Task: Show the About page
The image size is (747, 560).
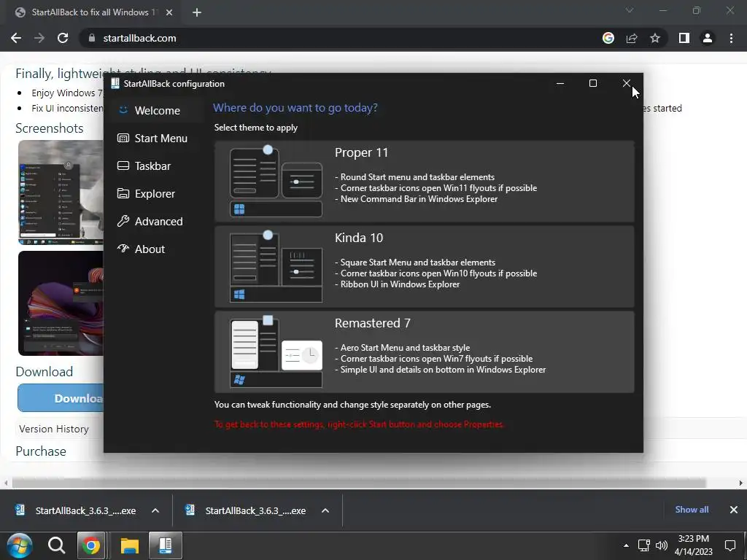Action: point(158,249)
